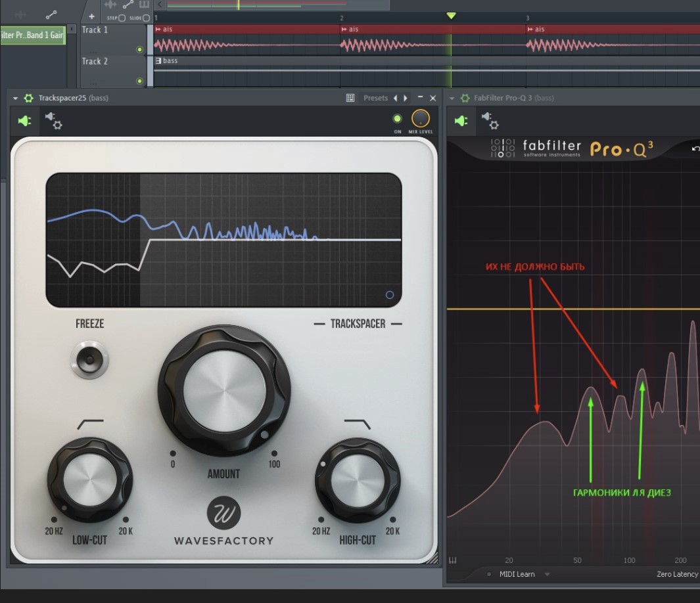Open the Presets menu in Trackspacer

(375, 98)
